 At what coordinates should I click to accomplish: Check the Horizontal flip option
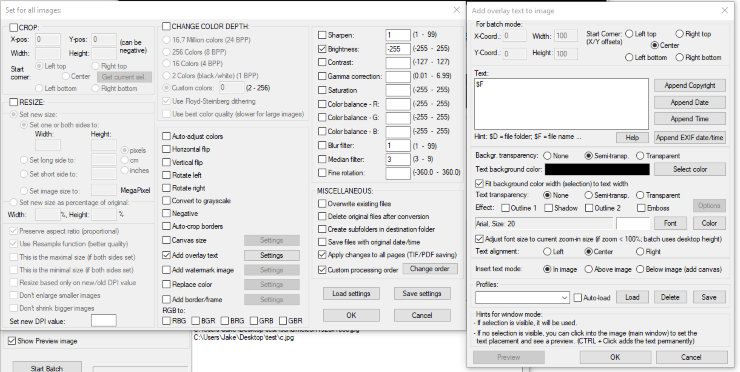click(x=166, y=149)
